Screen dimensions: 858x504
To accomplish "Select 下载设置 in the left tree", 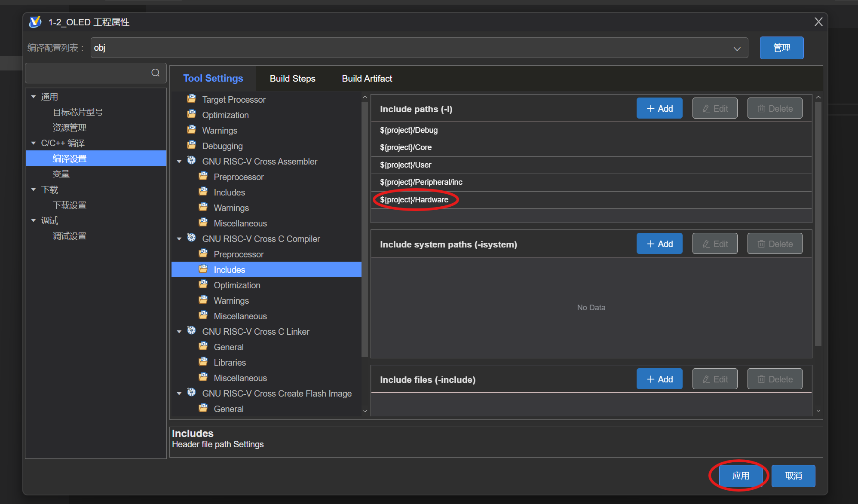I will (x=70, y=205).
